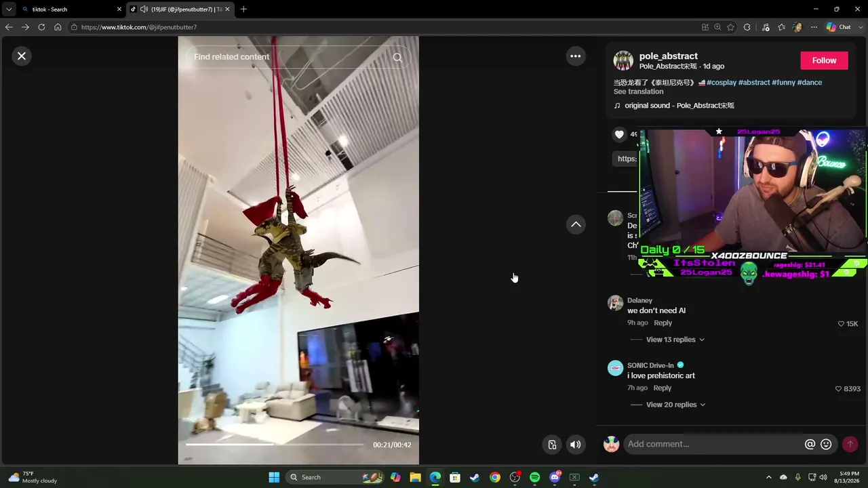Expand 13 replies under Delaney's comment
Image resolution: width=868 pixels, height=488 pixels.
pos(675,340)
